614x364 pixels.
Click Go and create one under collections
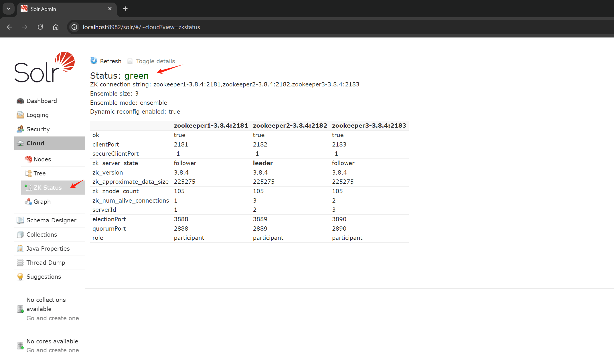click(53, 318)
